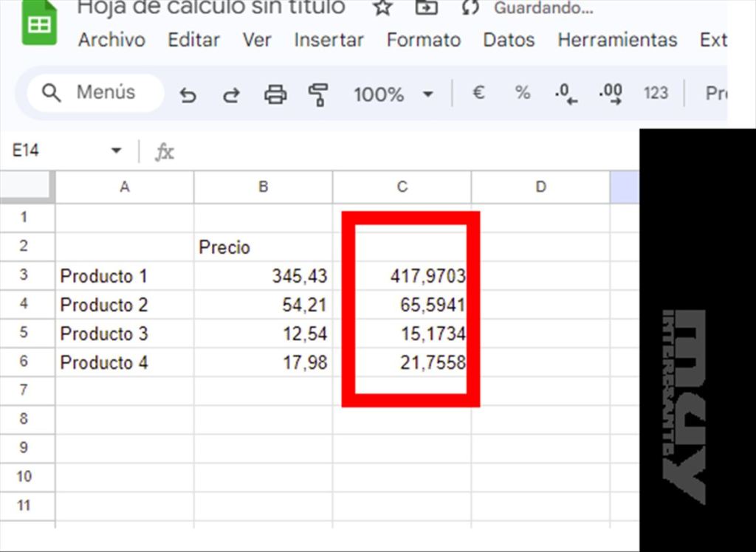Open the Herramientas menu

(x=617, y=40)
